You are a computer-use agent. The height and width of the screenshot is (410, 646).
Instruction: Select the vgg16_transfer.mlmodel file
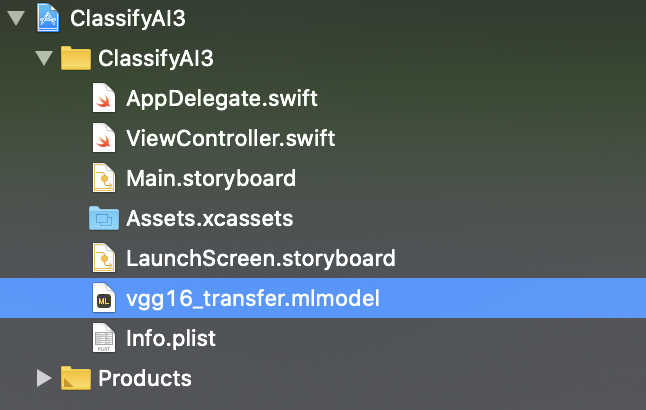(253, 298)
